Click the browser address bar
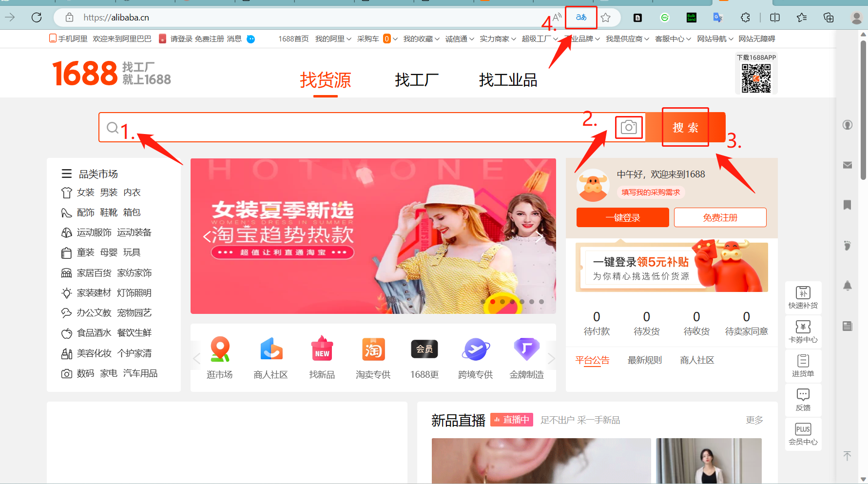The image size is (868, 484). pyautogui.click(x=312, y=18)
